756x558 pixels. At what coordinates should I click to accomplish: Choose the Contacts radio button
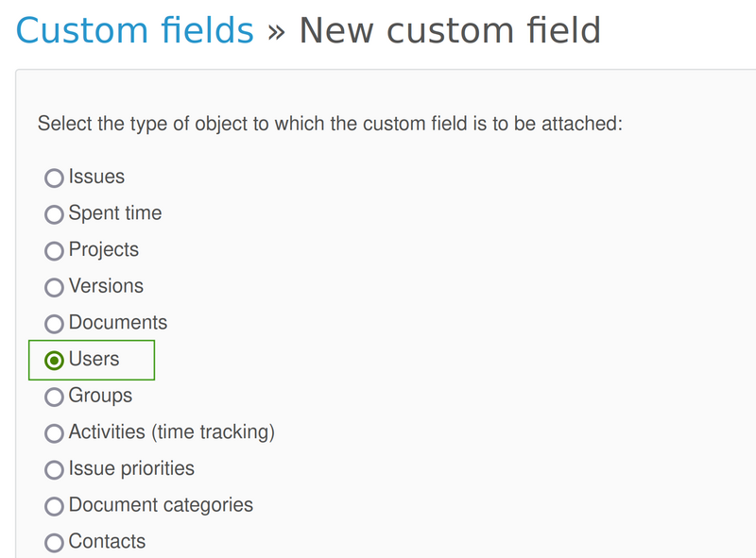pos(55,542)
